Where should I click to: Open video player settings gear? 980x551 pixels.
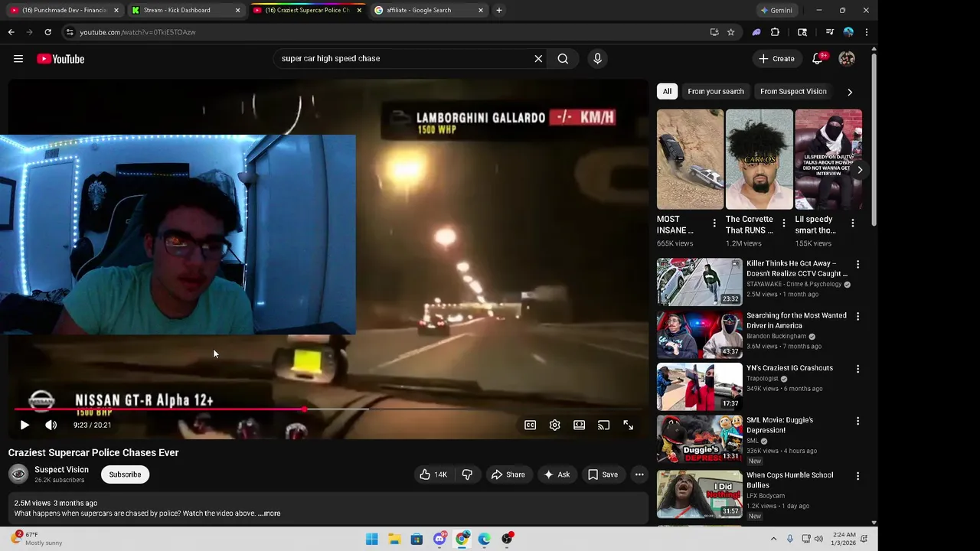(554, 425)
